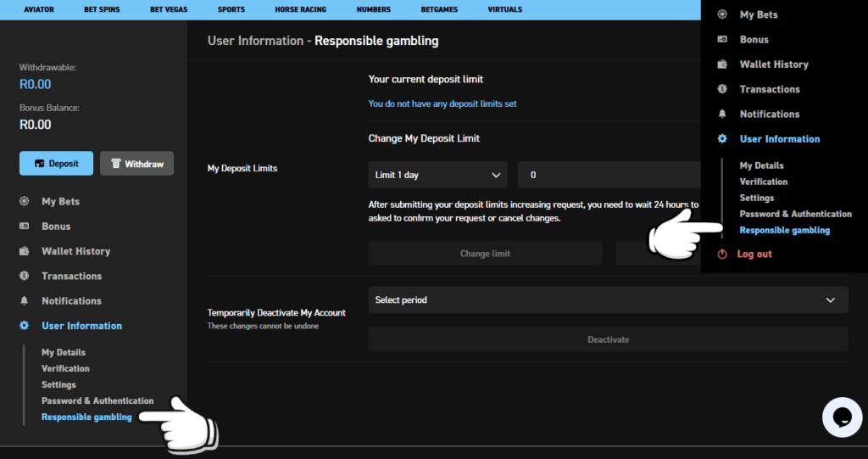Click the Transactions icon in left sidebar
Screen dimensions: 868x459
click(x=25, y=276)
